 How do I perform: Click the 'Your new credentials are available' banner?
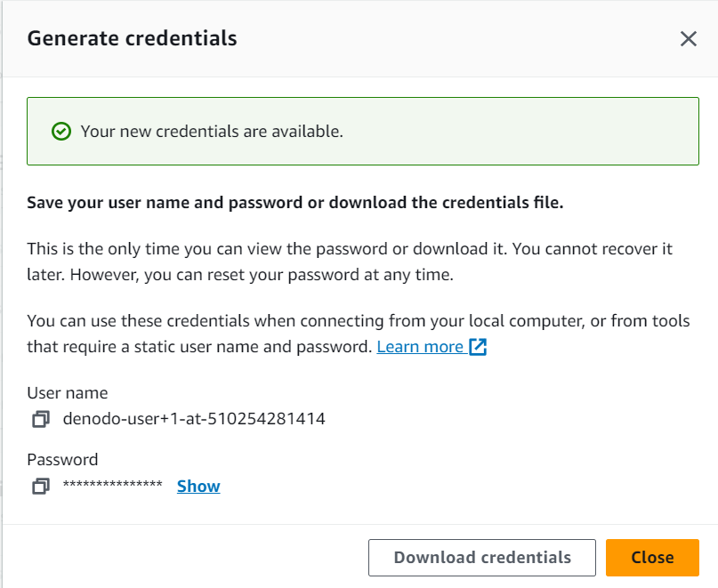[363, 131]
